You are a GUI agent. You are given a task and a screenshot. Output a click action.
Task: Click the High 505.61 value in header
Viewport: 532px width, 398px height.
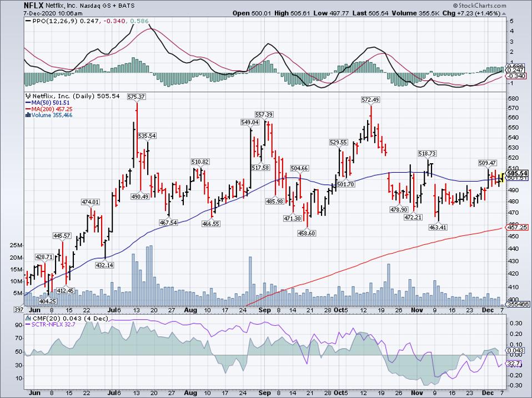click(x=293, y=13)
